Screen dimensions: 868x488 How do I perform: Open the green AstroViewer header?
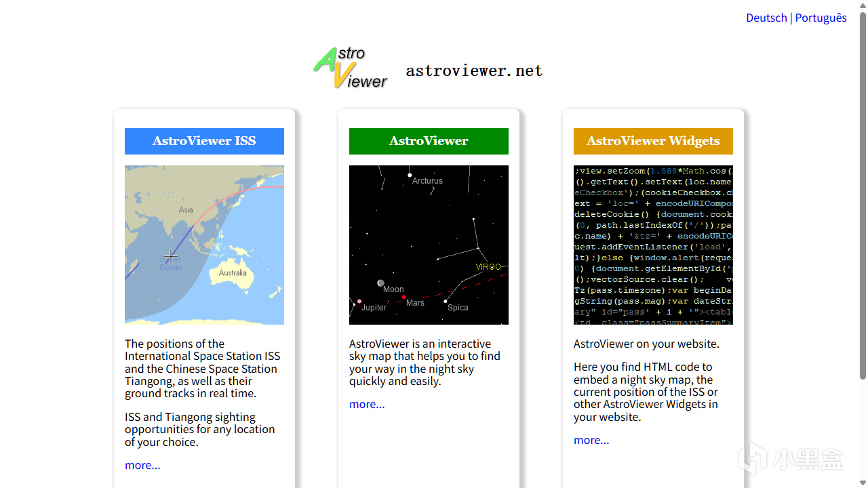(429, 141)
